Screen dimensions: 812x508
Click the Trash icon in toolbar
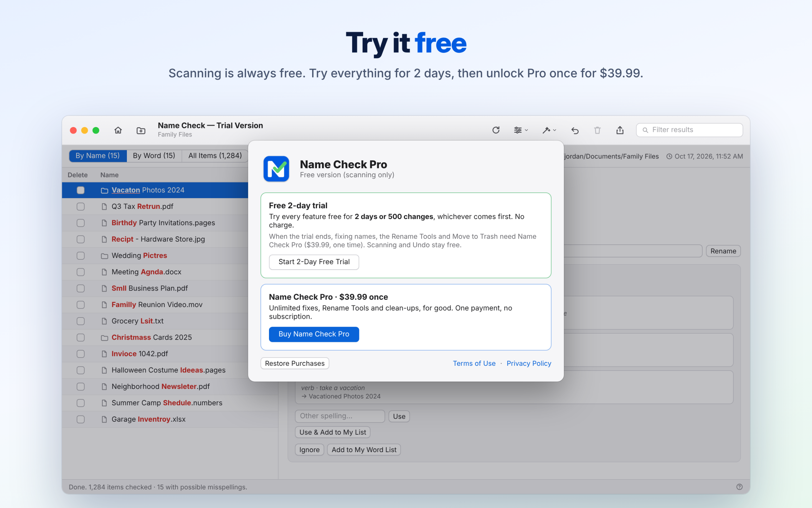[597, 130]
